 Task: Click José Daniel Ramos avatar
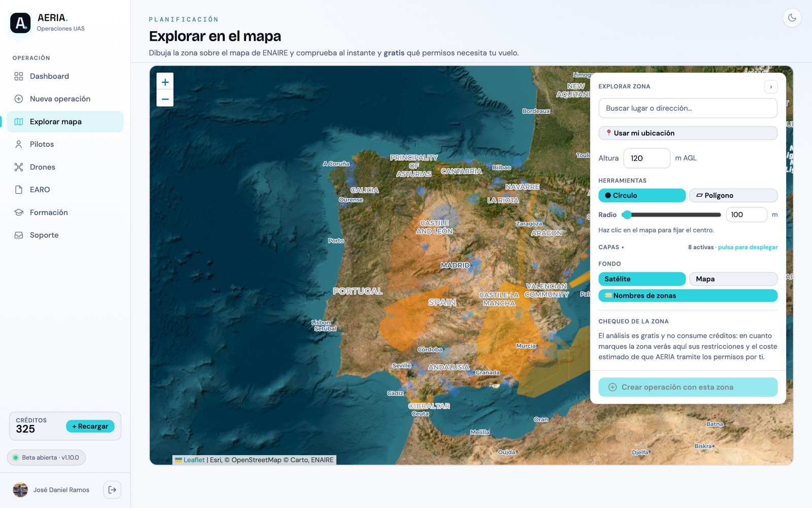[20, 490]
